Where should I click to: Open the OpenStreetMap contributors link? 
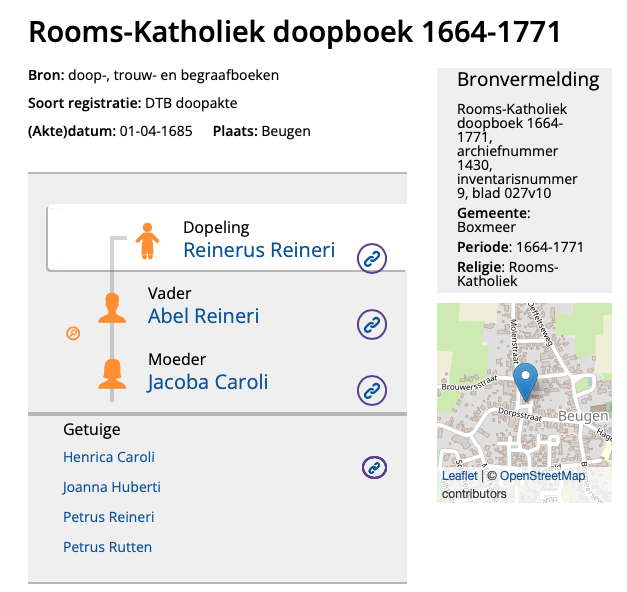tap(542, 476)
